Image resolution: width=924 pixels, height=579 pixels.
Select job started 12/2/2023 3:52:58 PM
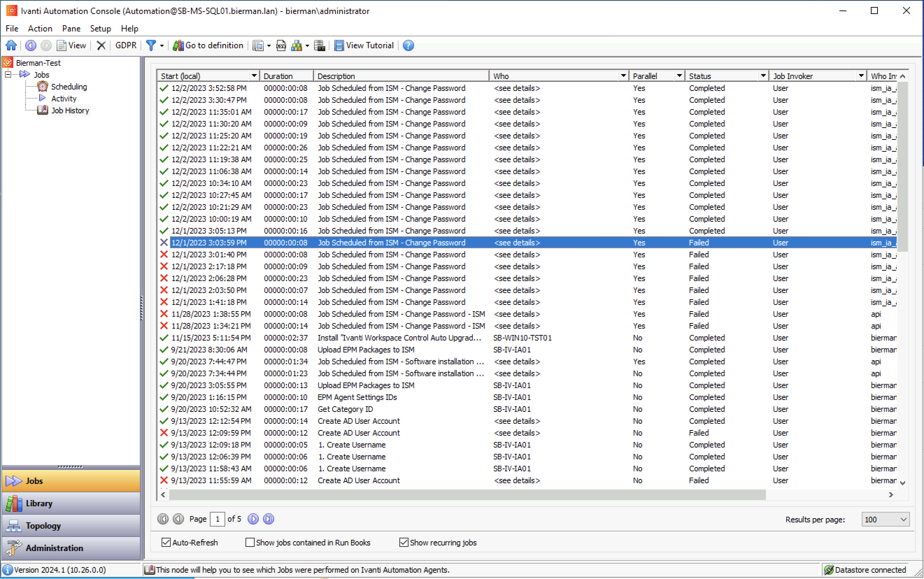[527, 88]
